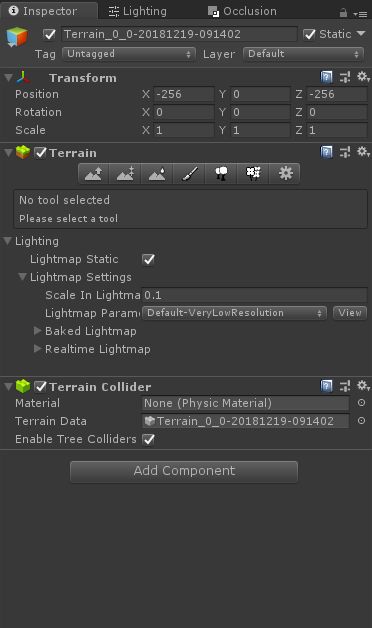Click the Material None (Physic Material) field

[x=245, y=403]
